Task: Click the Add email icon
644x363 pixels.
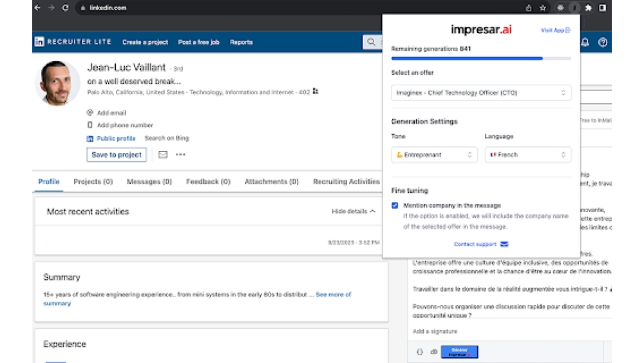Action: [90, 112]
